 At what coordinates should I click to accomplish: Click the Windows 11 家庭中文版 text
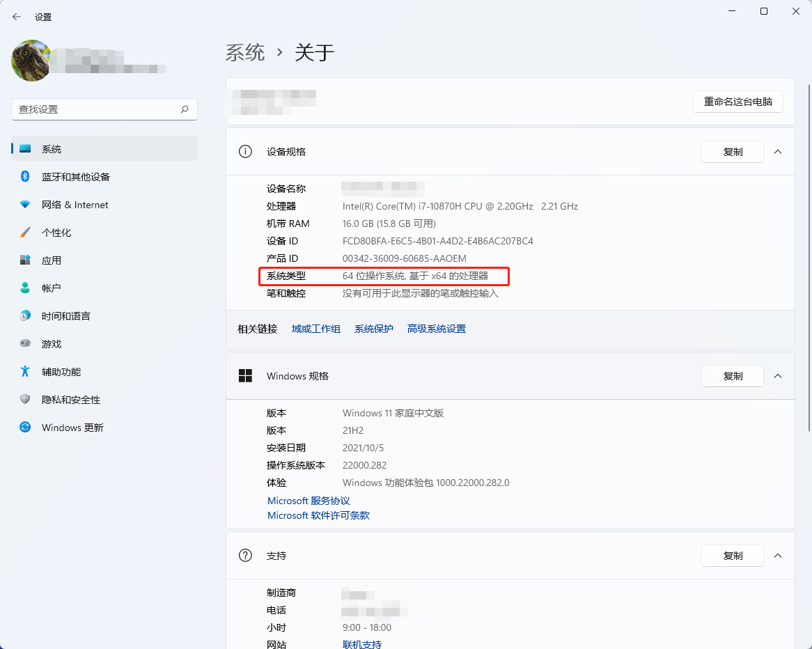393,413
